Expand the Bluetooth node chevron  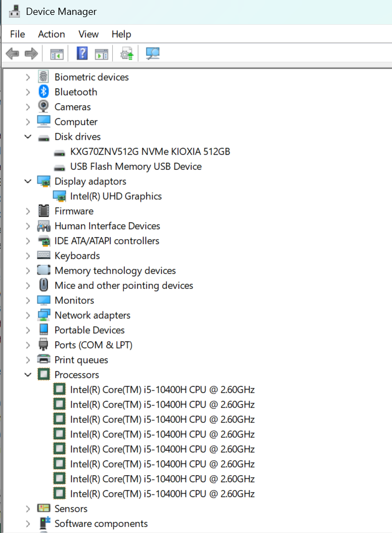coord(28,92)
